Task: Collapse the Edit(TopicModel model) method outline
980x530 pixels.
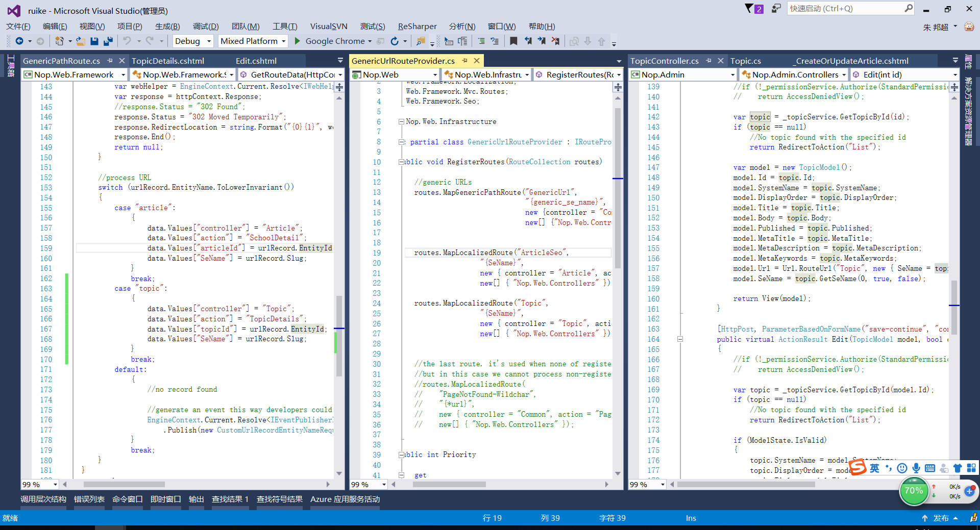Action: [x=680, y=339]
